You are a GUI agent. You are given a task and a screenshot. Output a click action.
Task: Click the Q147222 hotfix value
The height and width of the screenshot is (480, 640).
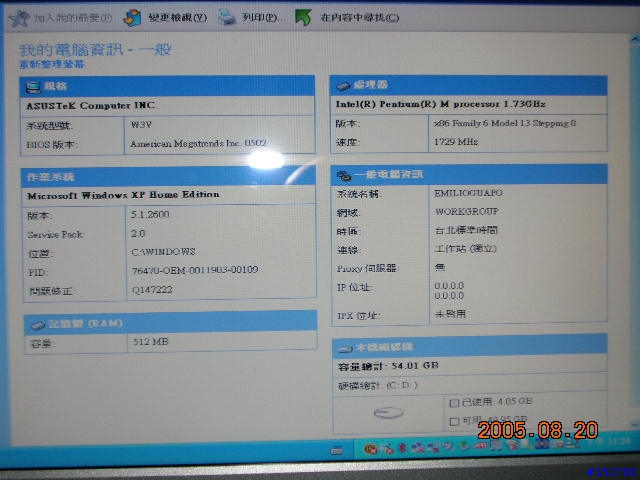point(152,289)
